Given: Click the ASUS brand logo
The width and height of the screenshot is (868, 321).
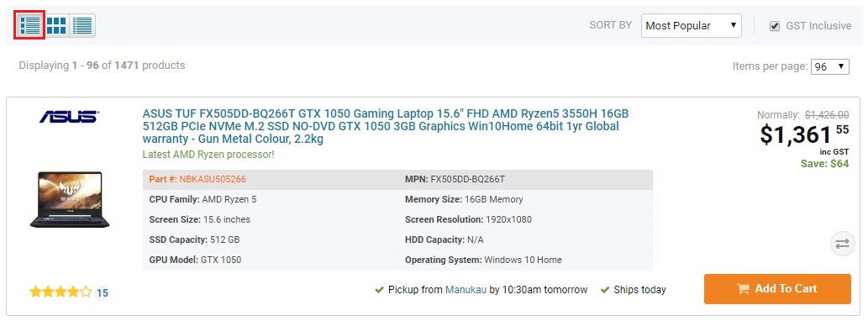Looking at the screenshot, I should pyautogui.click(x=69, y=117).
